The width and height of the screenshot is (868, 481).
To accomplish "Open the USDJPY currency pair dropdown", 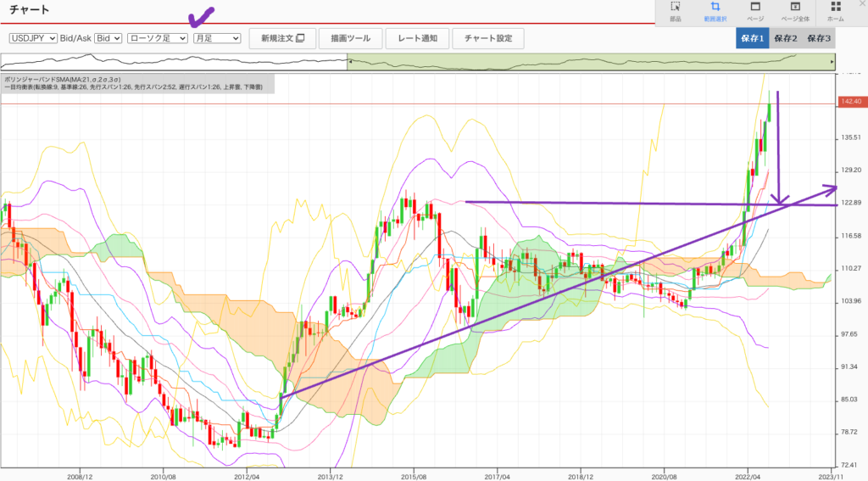I will 33,38.
